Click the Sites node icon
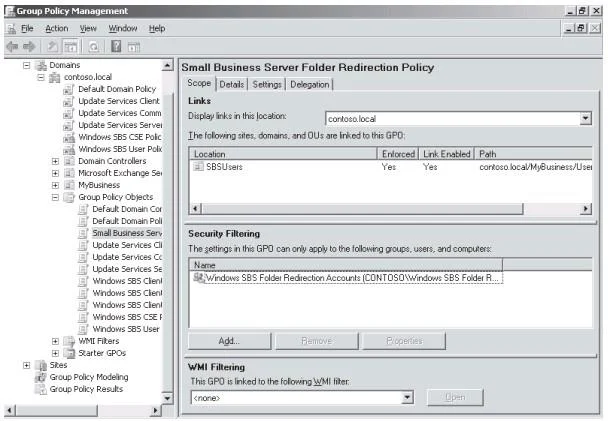608x421 pixels. click(x=41, y=365)
